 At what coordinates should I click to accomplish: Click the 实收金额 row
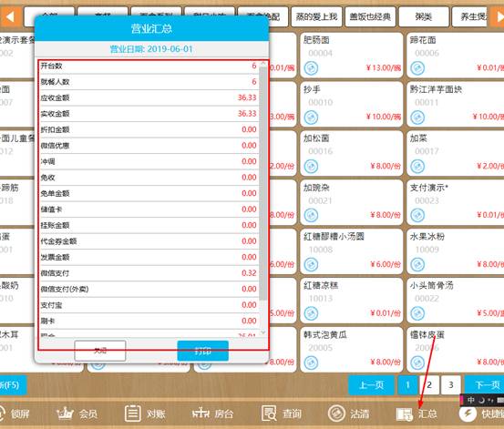click(149, 114)
